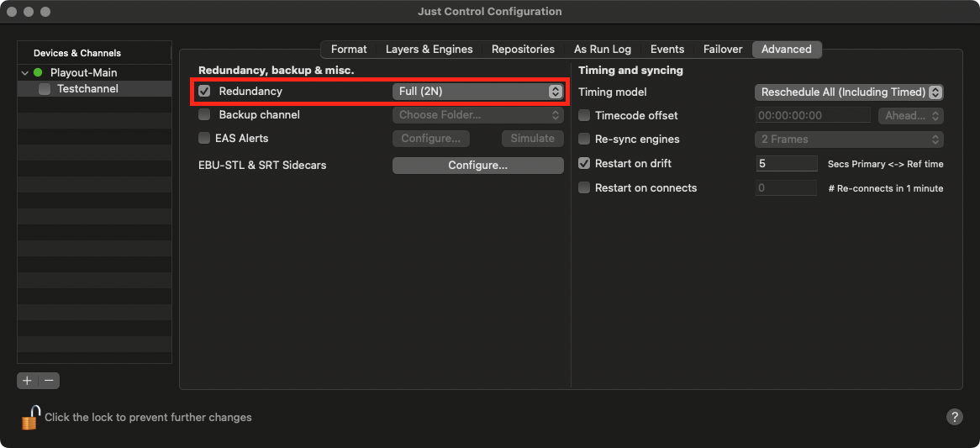Image resolution: width=980 pixels, height=448 pixels.
Task: Click the Restart on drift seconds field
Action: (x=786, y=164)
